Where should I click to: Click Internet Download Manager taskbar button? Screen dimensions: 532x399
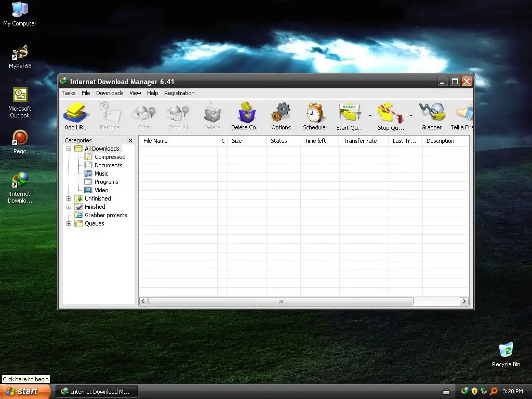click(97, 392)
